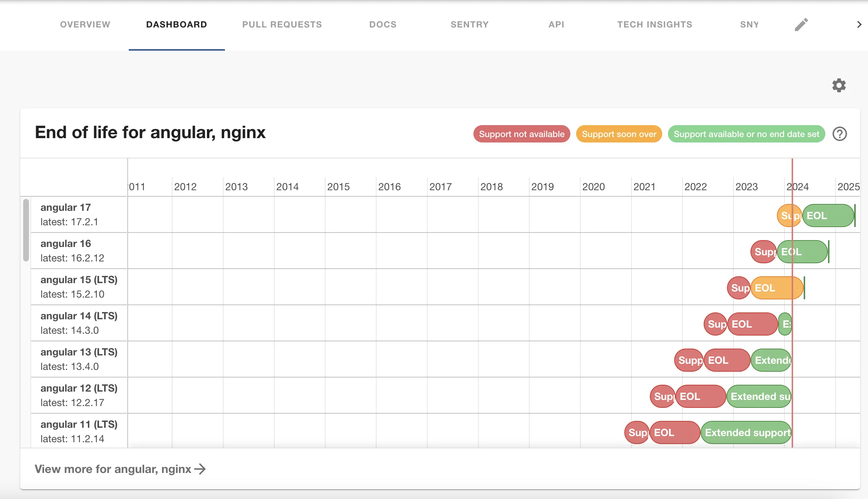Click the vertical scrollbar in timeline list
Screen dimensions: 868x499
(26, 230)
